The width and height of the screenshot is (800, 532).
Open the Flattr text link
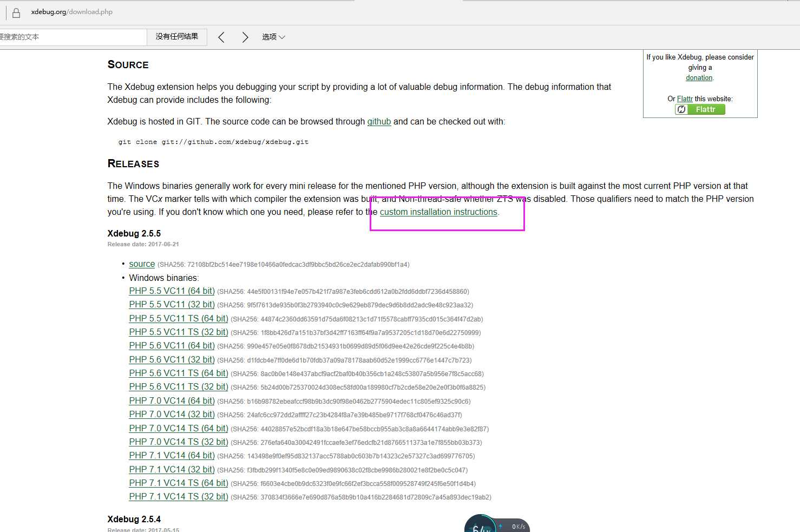point(685,98)
